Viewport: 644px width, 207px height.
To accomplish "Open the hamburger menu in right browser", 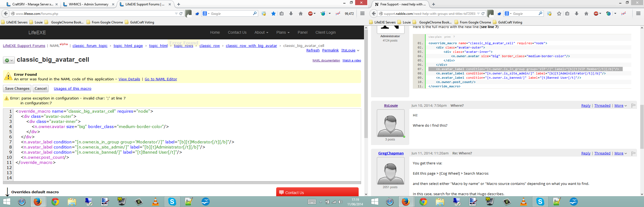I will (638, 13).
